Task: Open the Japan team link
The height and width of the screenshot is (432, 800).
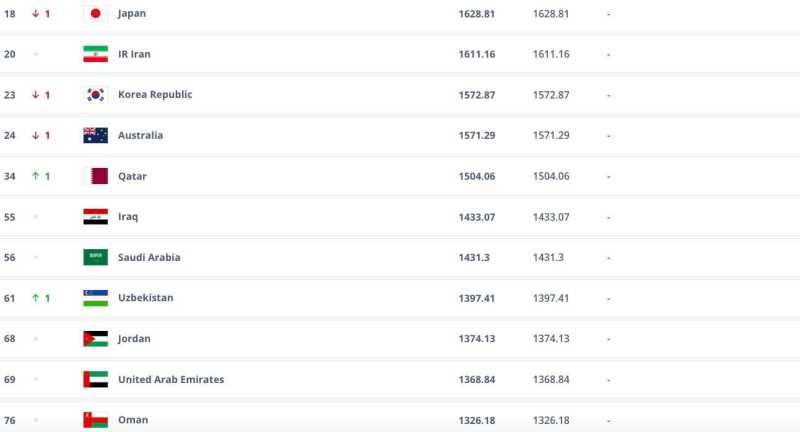Action: point(132,14)
